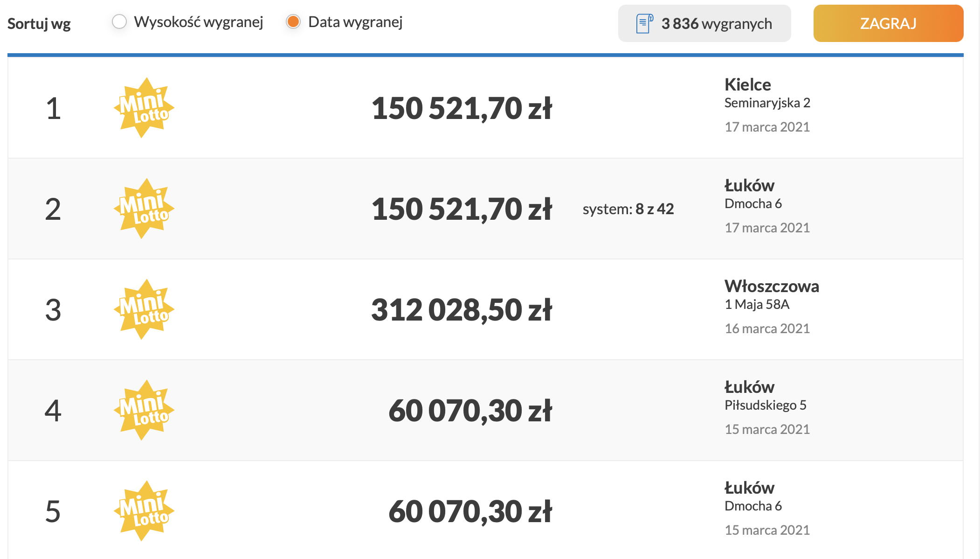This screenshot has width=980, height=559.
Task: Click the Włoszczowa location name
Action: click(772, 286)
